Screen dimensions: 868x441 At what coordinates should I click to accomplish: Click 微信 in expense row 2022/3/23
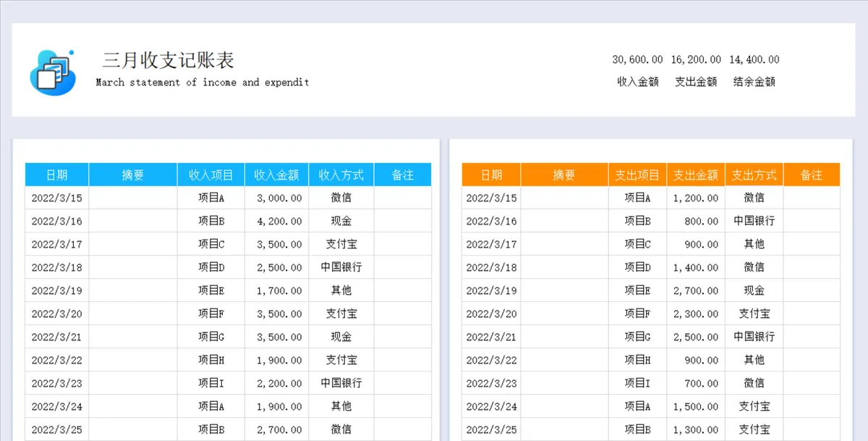tap(754, 383)
